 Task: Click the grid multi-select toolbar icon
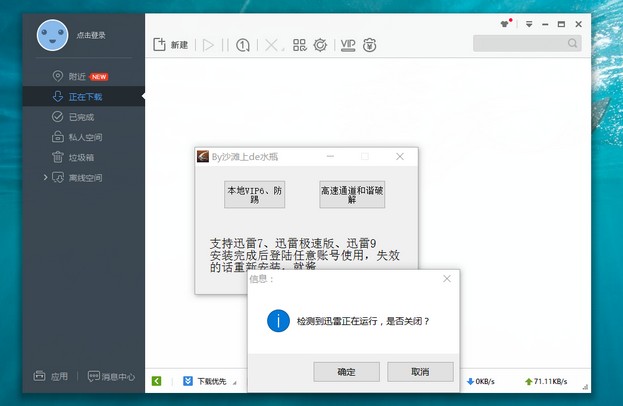pos(300,45)
